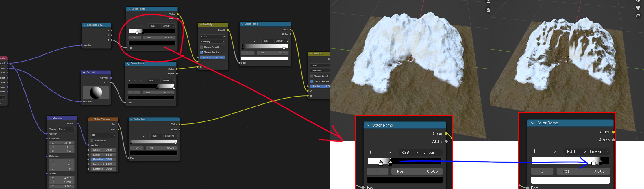Adjust Factor slider in Multiply node
This screenshot has height=189, width=644.
pyautogui.click(x=213, y=57)
